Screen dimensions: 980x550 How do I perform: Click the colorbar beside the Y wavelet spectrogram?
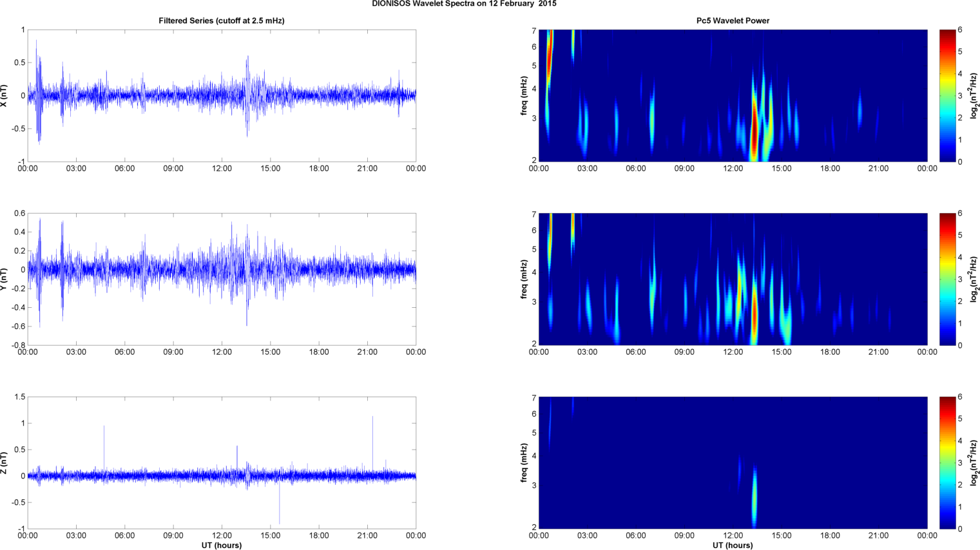(947, 279)
